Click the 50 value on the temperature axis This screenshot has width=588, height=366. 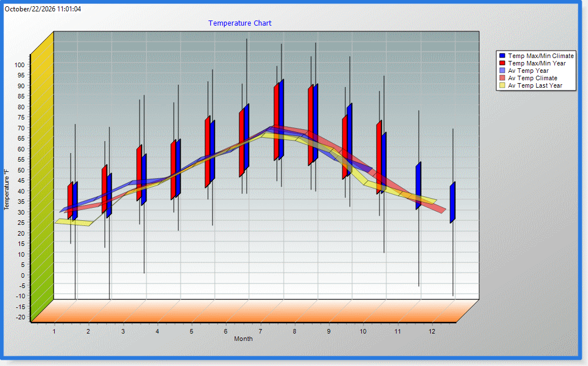point(21,170)
